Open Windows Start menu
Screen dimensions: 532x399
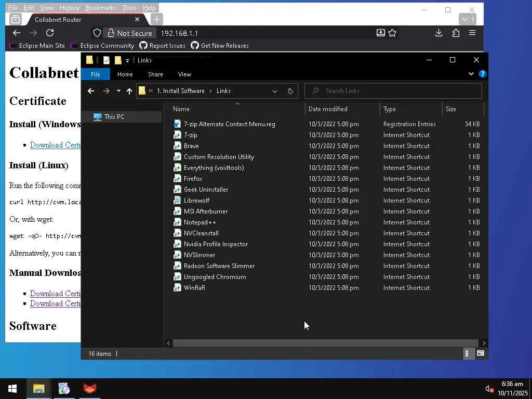pos(12,389)
